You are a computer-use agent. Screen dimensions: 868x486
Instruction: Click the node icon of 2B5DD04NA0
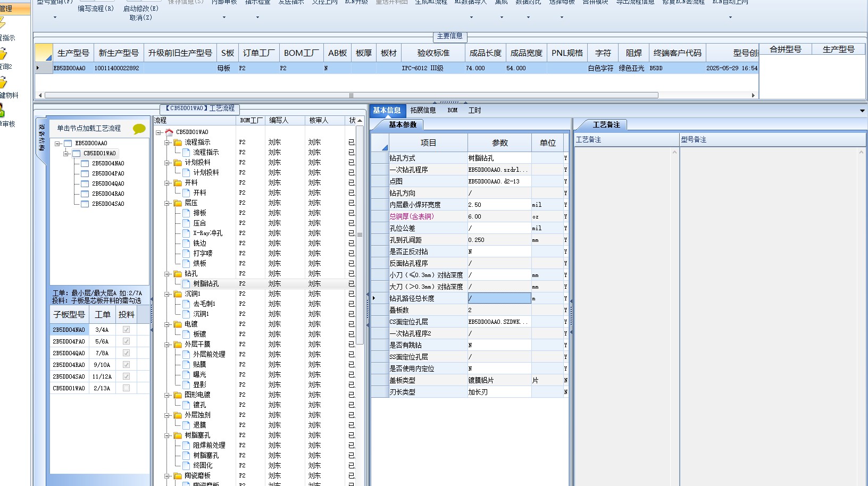[x=85, y=163]
